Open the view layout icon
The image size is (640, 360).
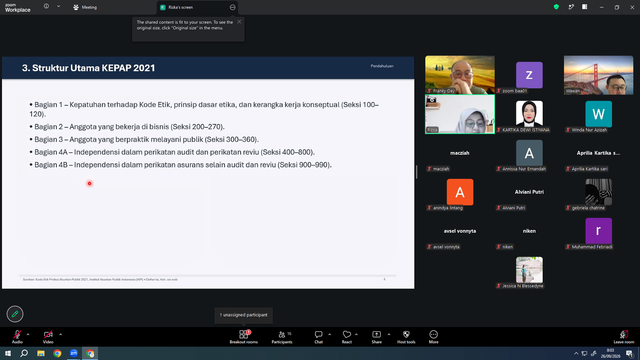(x=585, y=7)
